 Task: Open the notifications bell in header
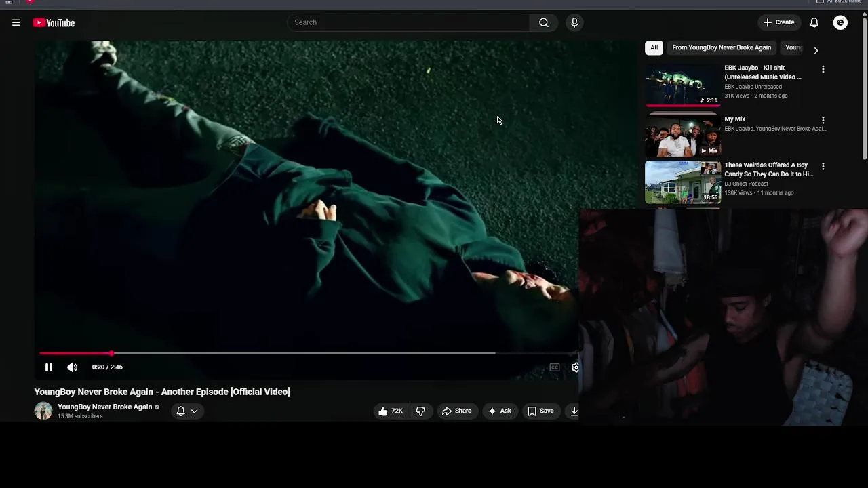(814, 22)
